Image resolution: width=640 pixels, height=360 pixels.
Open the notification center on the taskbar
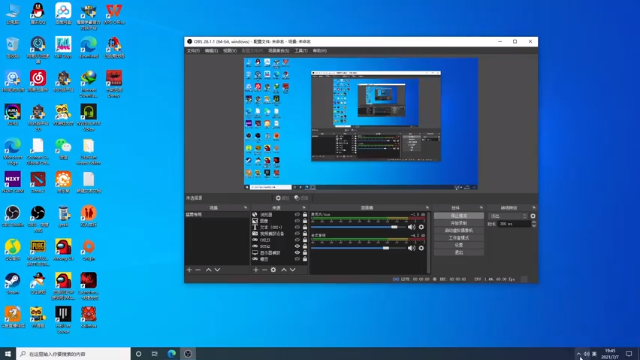[629, 354]
